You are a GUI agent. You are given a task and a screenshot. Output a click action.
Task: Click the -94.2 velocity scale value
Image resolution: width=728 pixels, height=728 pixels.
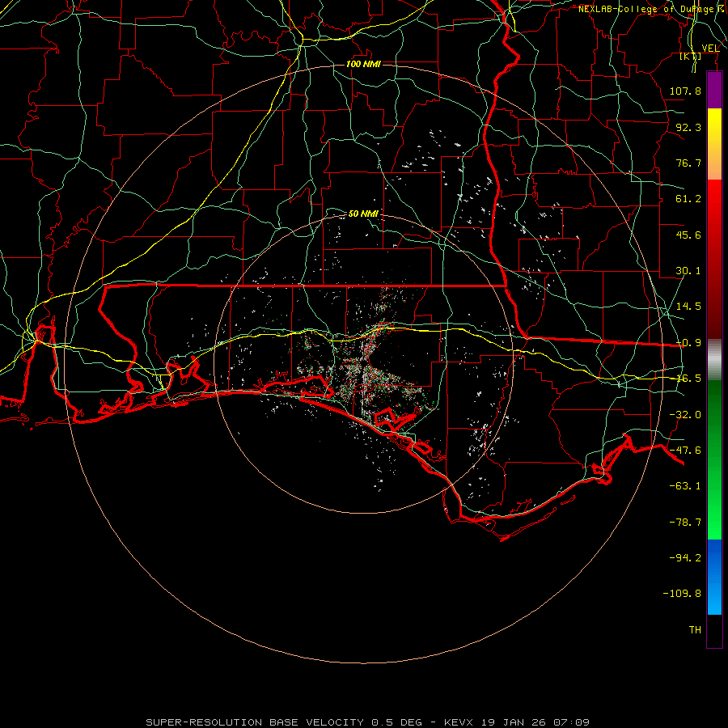coord(685,557)
